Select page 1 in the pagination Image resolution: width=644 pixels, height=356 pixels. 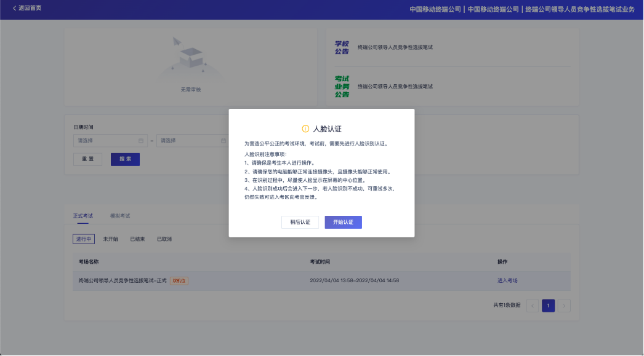pos(548,306)
